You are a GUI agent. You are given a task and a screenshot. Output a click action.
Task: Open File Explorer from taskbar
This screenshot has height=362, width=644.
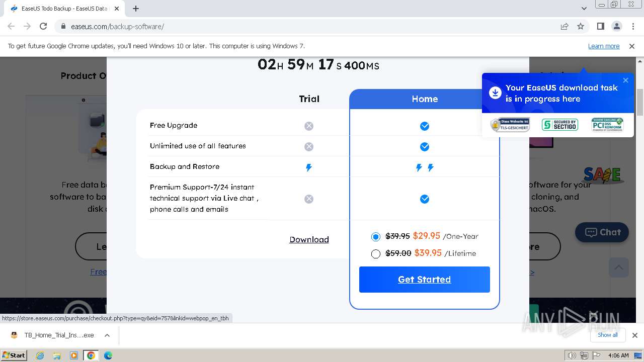pyautogui.click(x=57, y=355)
